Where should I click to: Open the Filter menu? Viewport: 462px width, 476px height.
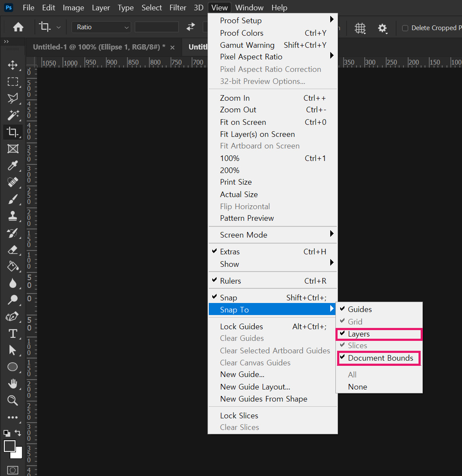click(178, 8)
